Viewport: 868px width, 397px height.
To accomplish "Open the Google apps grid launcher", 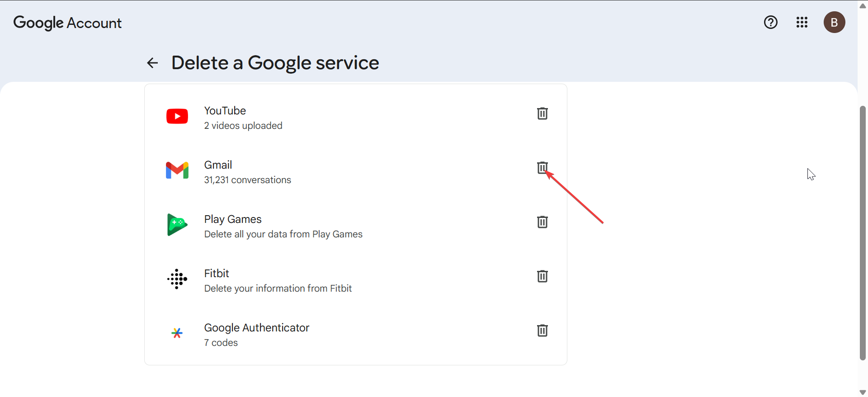I will coord(802,22).
